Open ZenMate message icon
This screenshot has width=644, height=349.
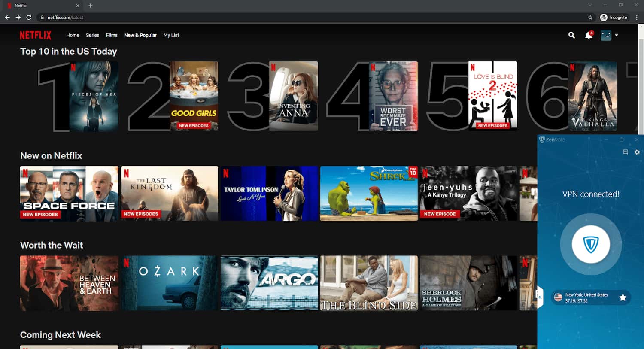[x=626, y=152]
